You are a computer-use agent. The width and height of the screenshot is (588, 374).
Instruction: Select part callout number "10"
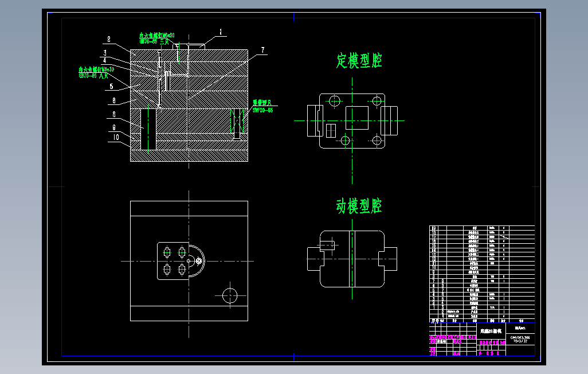pos(116,138)
